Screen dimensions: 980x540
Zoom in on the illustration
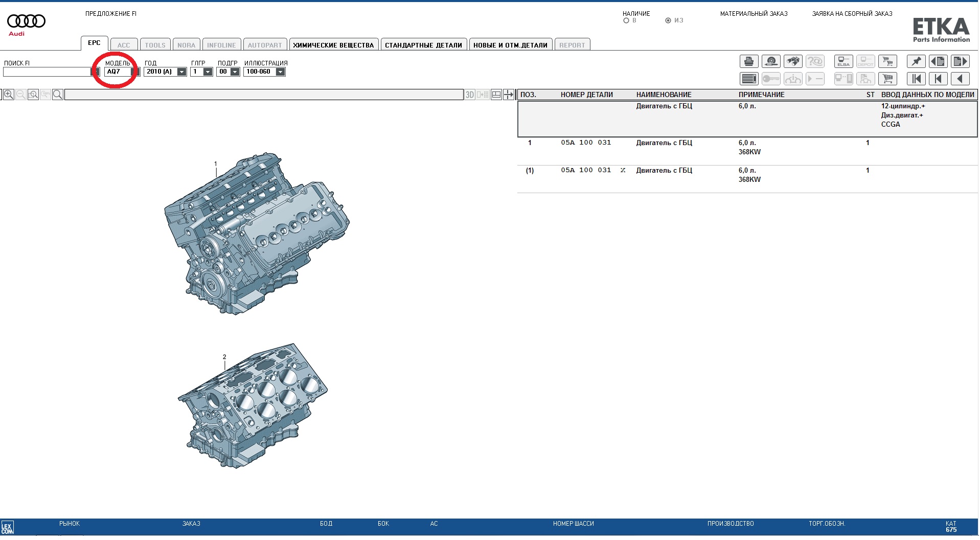(x=9, y=95)
